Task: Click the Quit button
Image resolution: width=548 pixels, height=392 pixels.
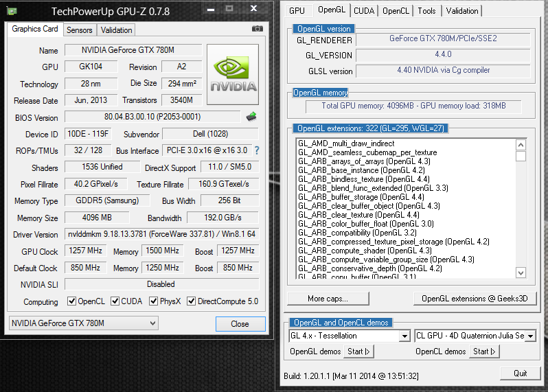Action: coord(520,373)
